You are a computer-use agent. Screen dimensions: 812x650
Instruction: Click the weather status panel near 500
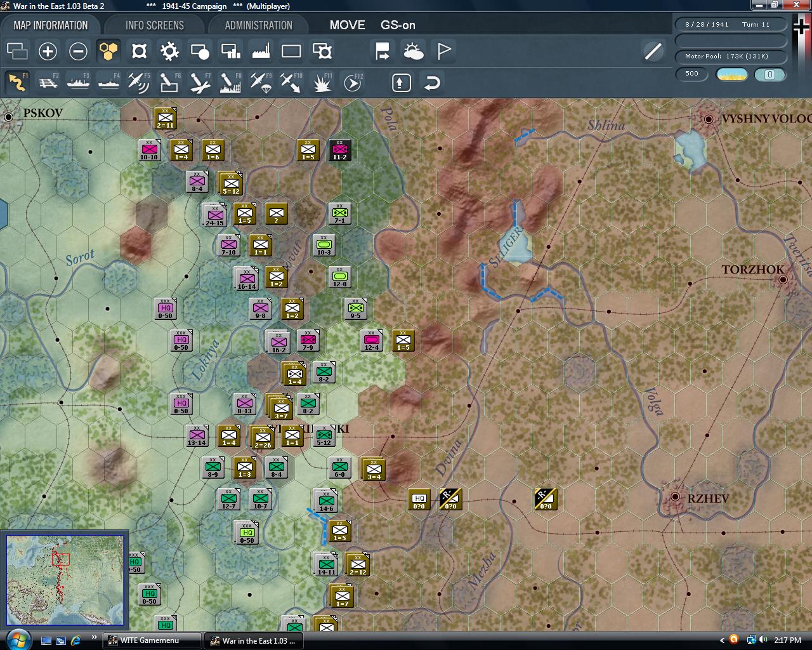[x=731, y=74]
